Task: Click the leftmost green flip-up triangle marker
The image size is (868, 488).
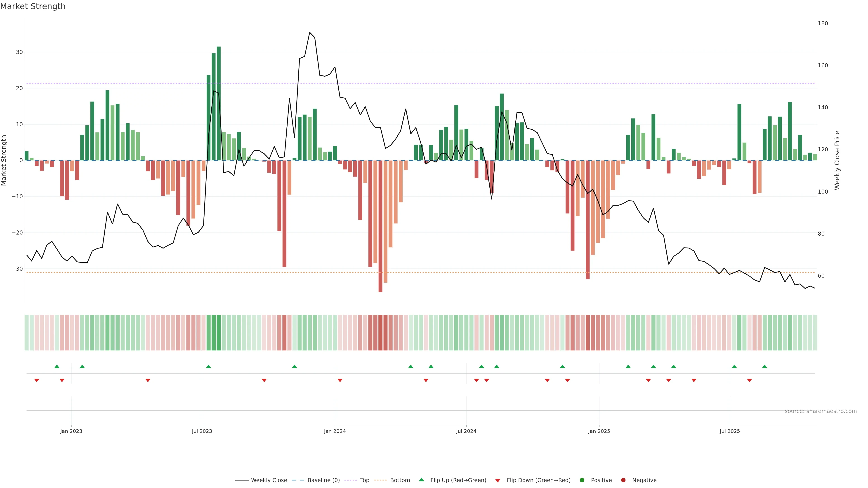Action: tap(57, 366)
